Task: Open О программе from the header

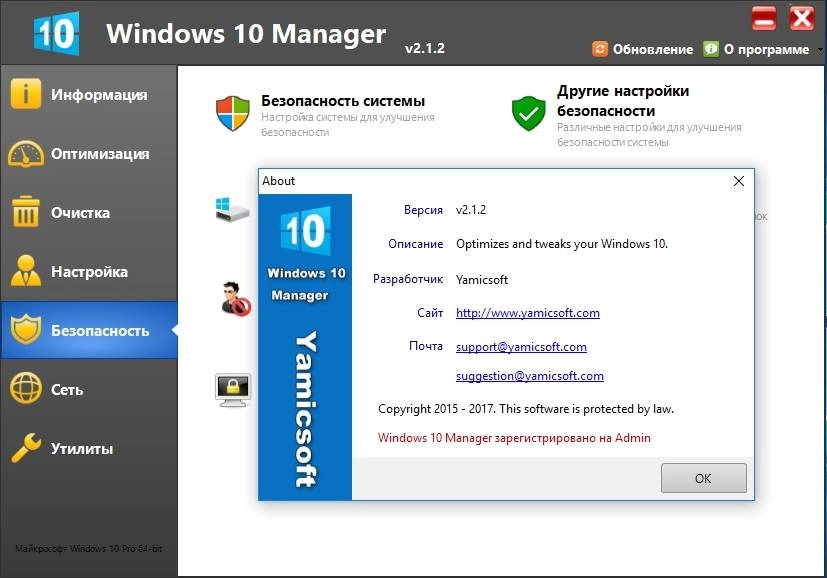Action: click(x=766, y=50)
